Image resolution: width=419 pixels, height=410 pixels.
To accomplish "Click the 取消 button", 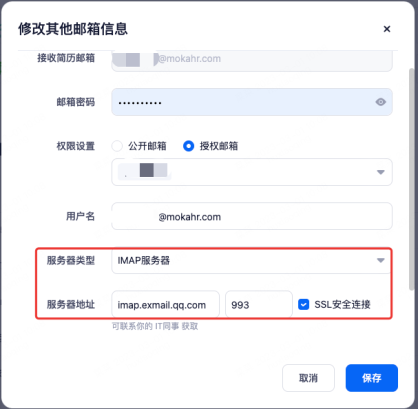I will [308, 378].
